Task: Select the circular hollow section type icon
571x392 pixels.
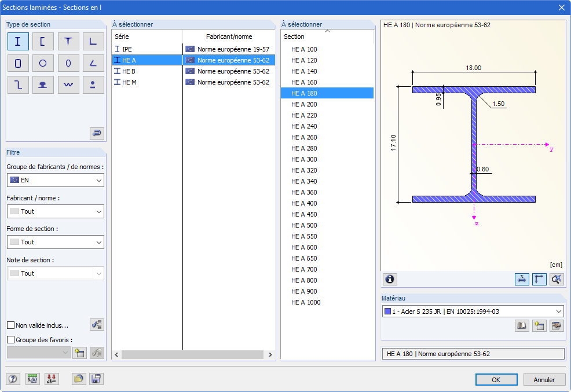Action: (x=43, y=63)
